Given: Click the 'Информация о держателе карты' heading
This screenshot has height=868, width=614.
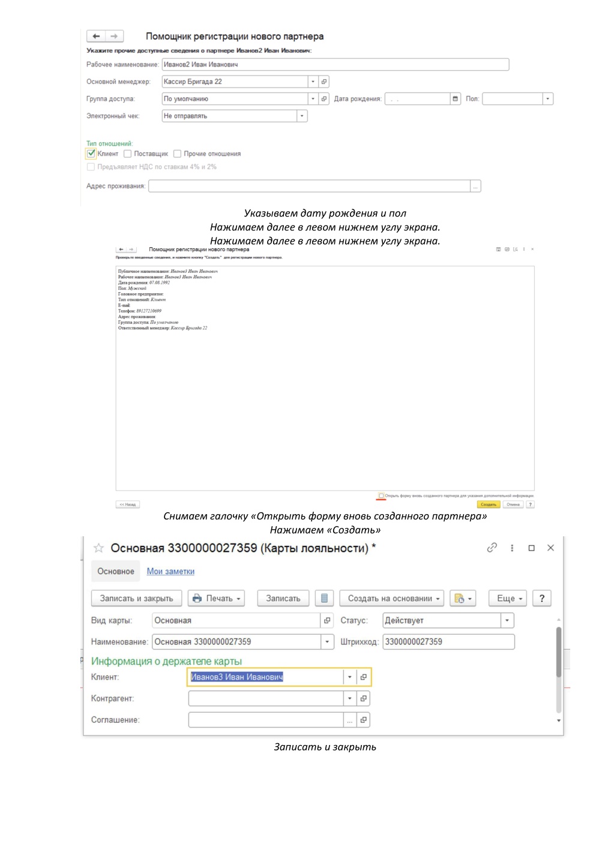Looking at the screenshot, I should click(x=166, y=661).
